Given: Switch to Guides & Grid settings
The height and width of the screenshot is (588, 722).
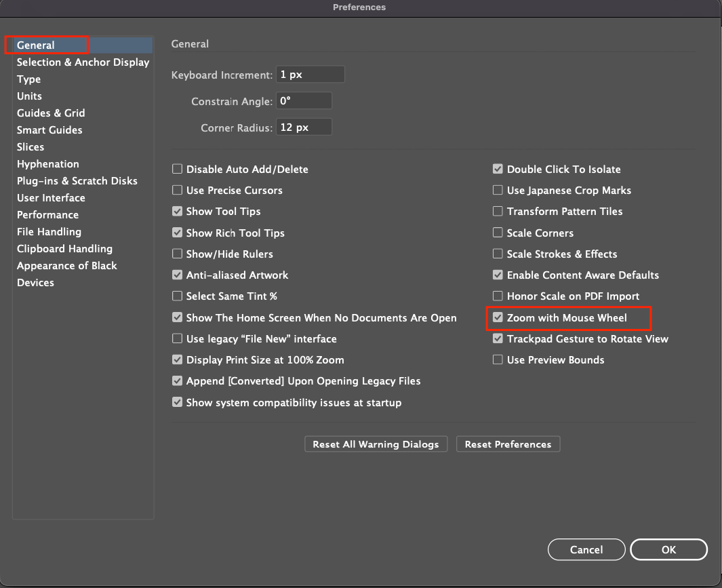Looking at the screenshot, I should (x=51, y=113).
